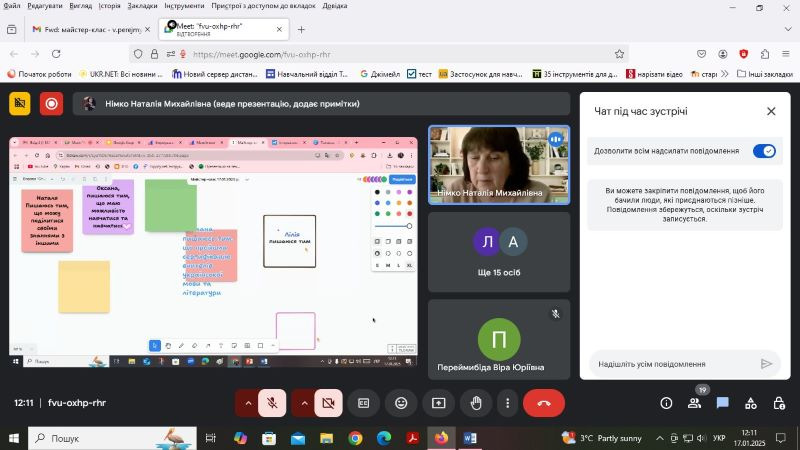Click the yellow presentation-off icon
800x450 pixels.
tap(20, 104)
